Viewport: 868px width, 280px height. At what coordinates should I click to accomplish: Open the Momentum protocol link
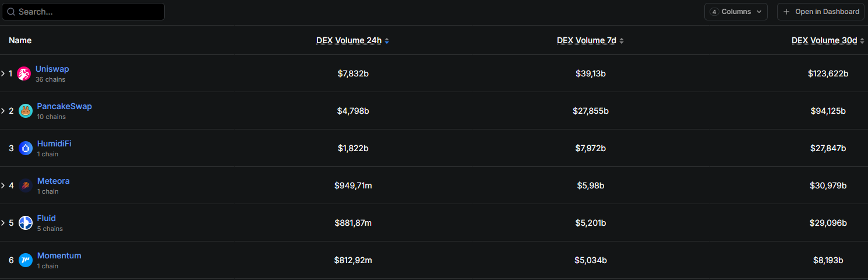[x=59, y=256]
